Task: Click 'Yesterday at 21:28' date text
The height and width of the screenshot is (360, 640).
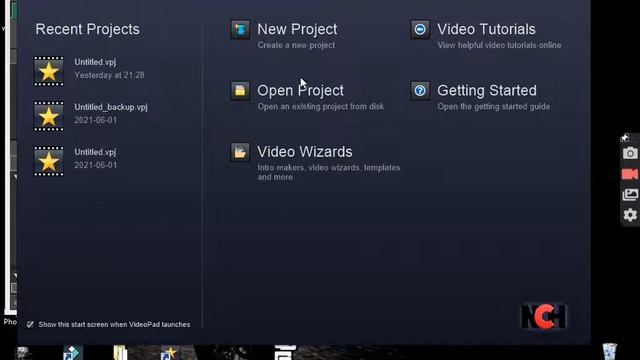Action: (x=109, y=75)
